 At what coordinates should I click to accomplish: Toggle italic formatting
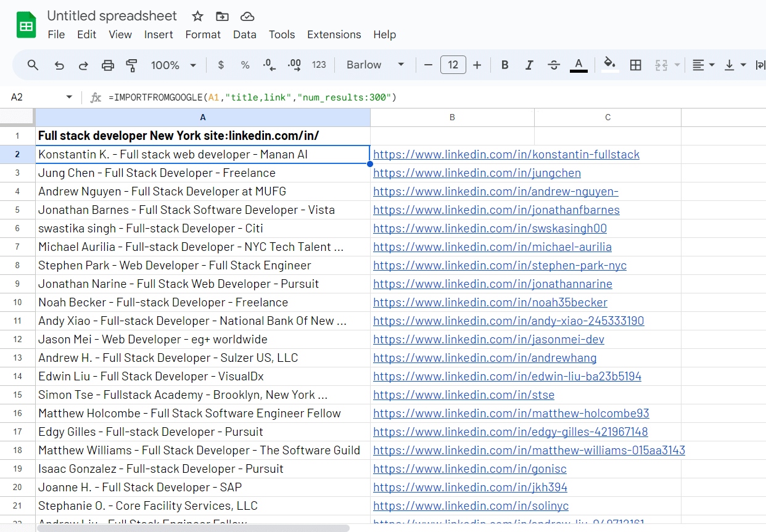(529, 65)
